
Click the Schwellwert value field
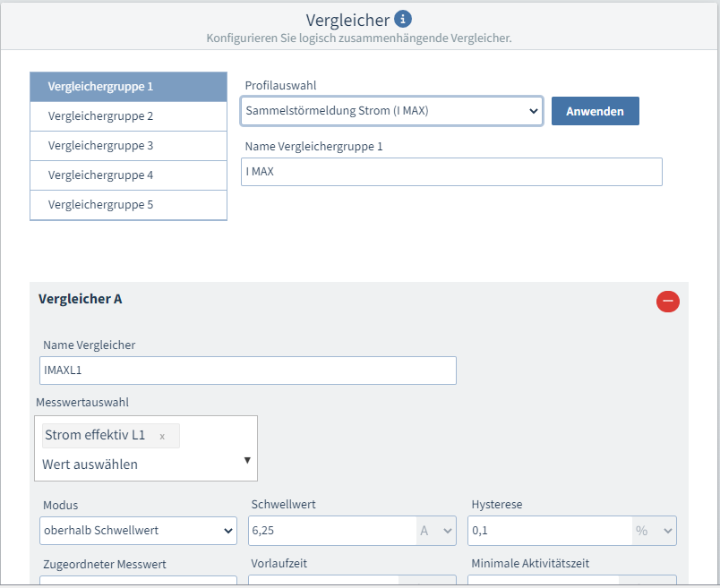[331, 531]
